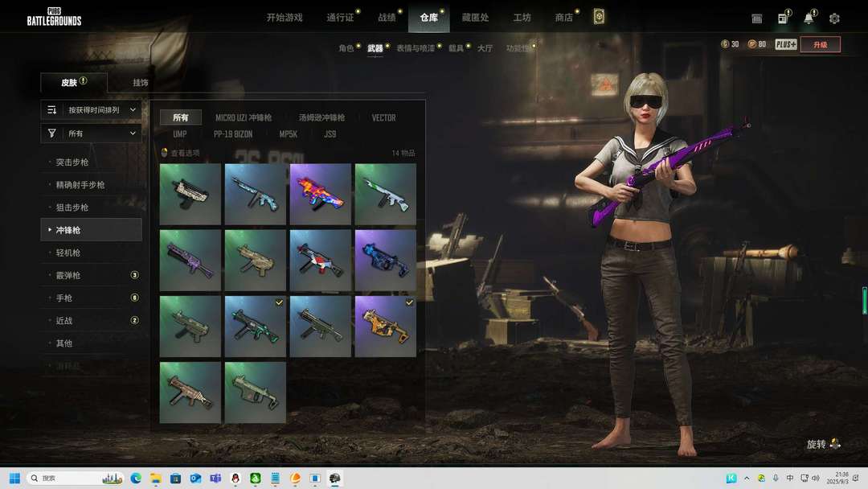
Task: Click the PLUS+ badge
Action: pos(785,44)
